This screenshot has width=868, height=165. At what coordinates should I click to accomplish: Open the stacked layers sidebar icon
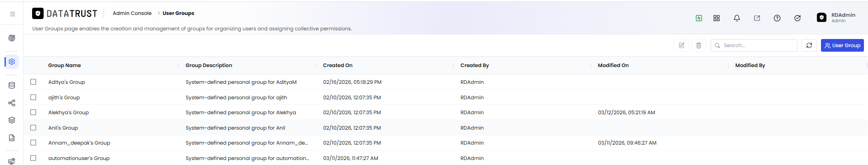12,120
